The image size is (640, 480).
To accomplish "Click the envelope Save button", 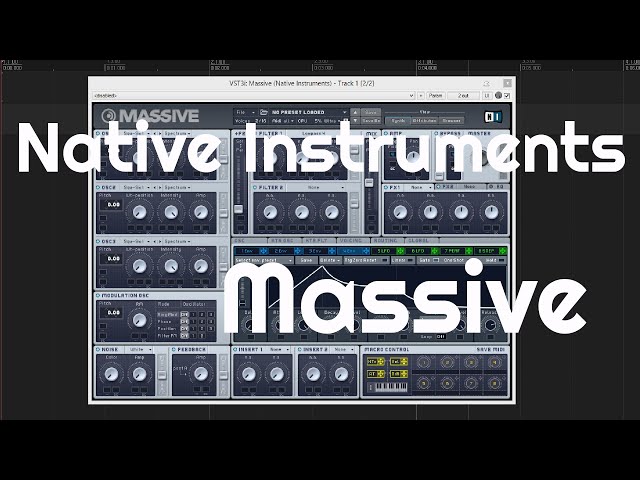I will click(306, 260).
